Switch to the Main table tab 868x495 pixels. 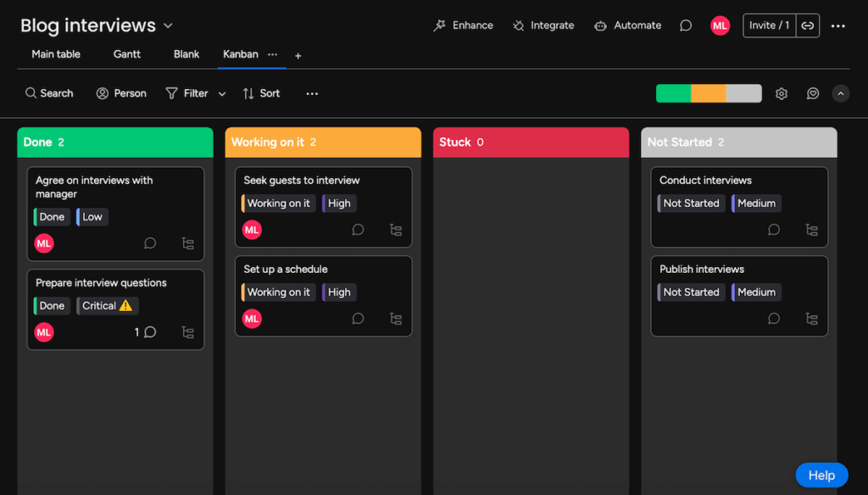coord(55,54)
